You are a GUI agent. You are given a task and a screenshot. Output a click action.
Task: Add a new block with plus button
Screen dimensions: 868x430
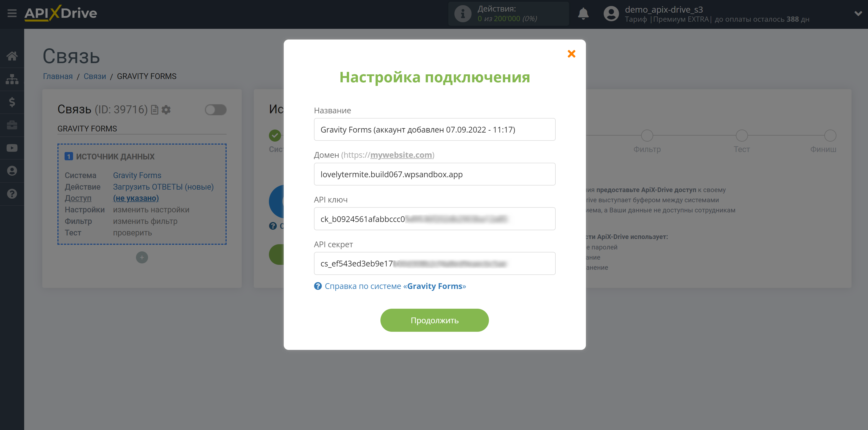[142, 258]
